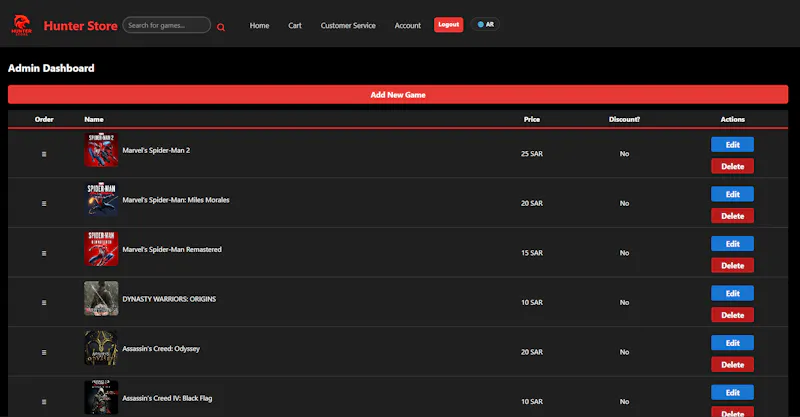The image size is (800, 417).
Task: Focus the Search for games field
Action: (x=166, y=25)
